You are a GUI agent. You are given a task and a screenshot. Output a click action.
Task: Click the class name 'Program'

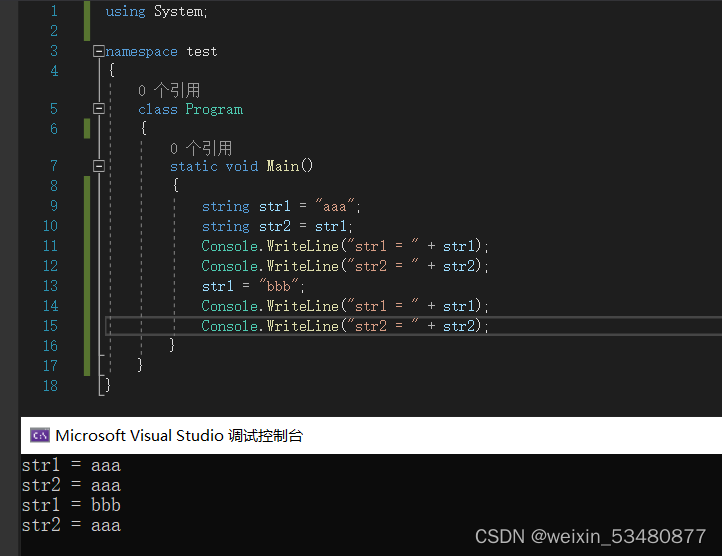[214, 110]
